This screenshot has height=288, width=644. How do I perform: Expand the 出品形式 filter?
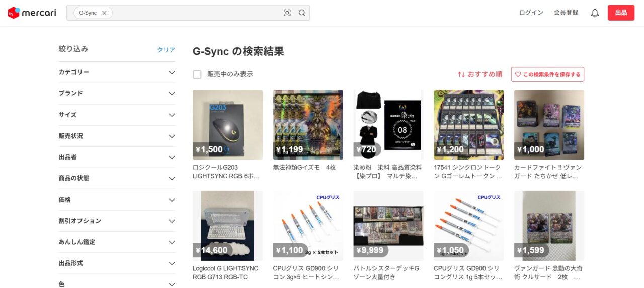(117, 263)
